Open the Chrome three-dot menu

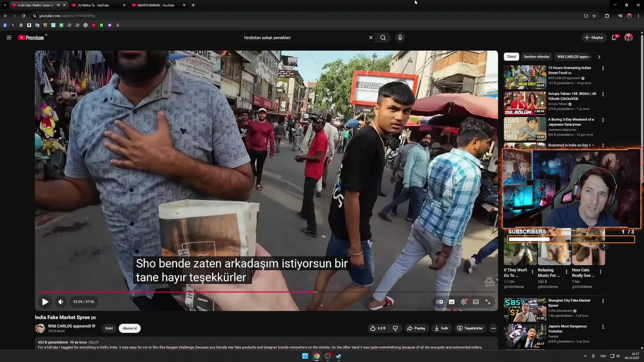pos(638,16)
